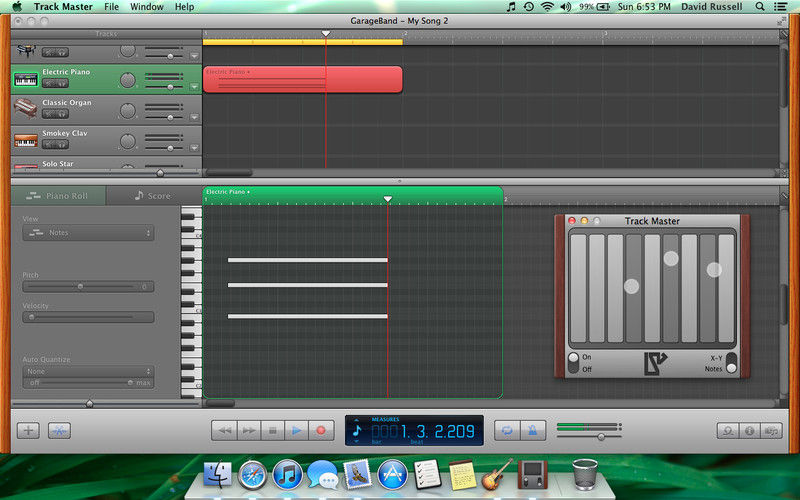Launch iTunes from the Dock

[288, 474]
